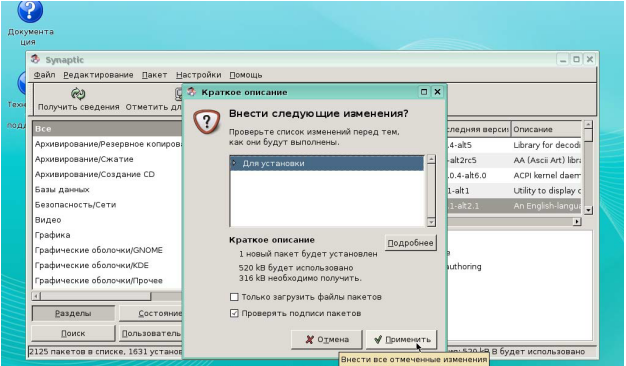626x366 pixels.
Task: Select the Все category row
Action: [x=107, y=129]
